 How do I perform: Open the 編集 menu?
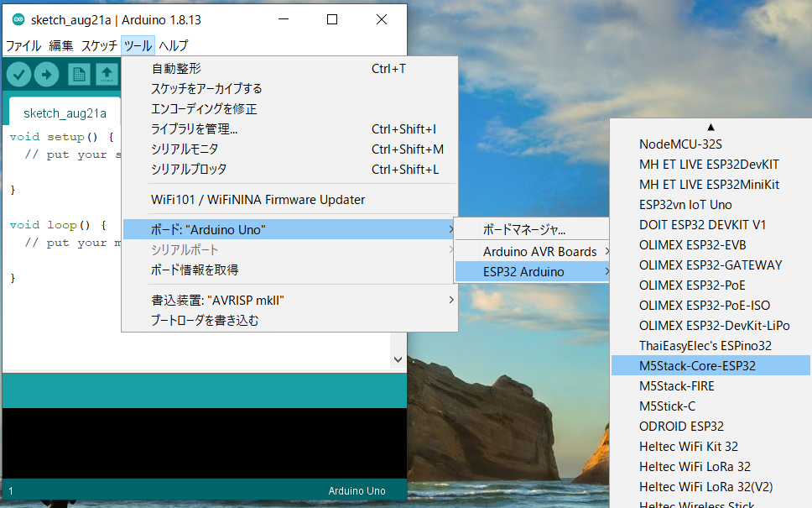(x=61, y=45)
